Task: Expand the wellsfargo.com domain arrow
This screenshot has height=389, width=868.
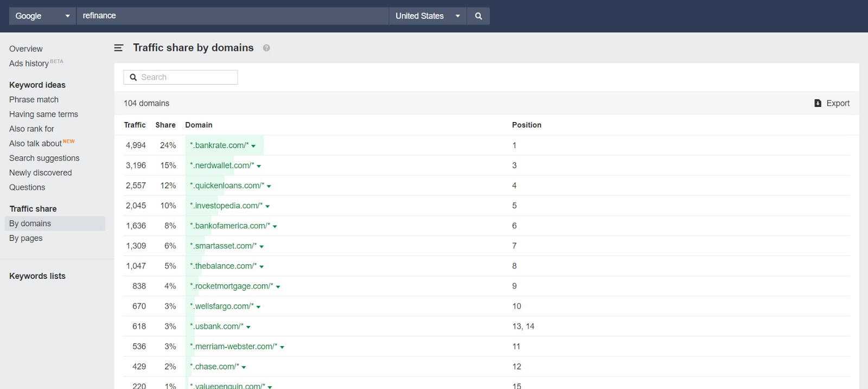Action: point(258,307)
